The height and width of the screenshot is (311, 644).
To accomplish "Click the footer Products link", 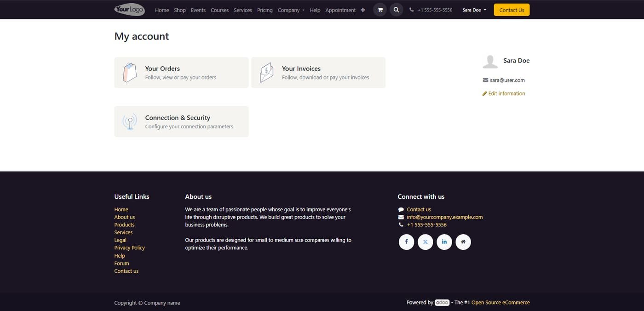I will pos(124,225).
